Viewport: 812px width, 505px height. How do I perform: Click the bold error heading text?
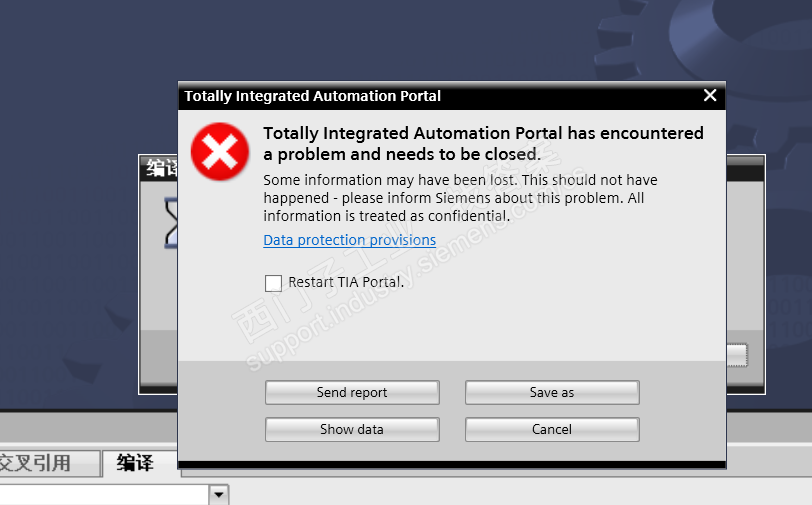[483, 143]
